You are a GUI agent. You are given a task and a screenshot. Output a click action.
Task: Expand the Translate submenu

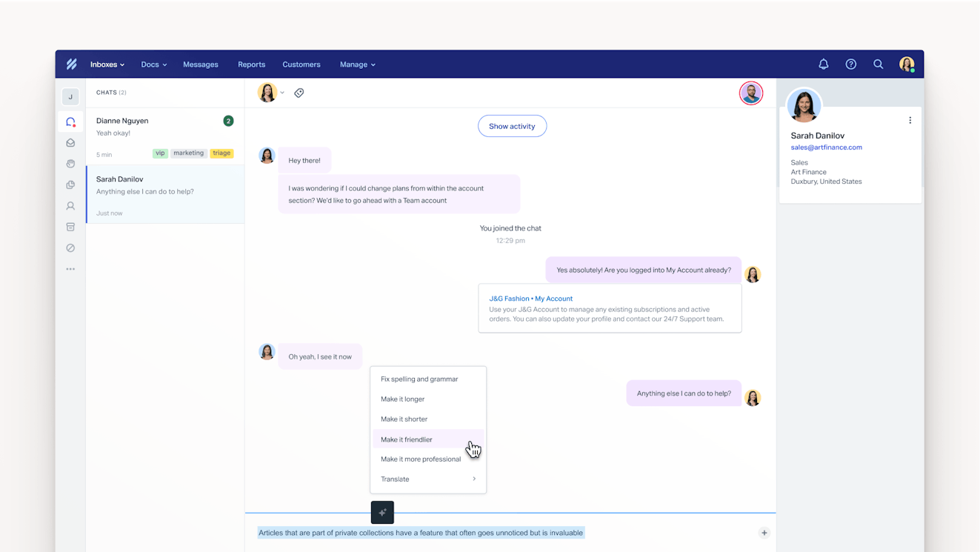click(x=428, y=479)
